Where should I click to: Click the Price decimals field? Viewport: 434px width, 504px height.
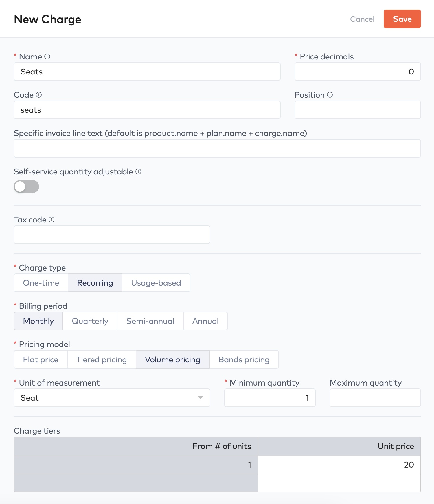(x=357, y=72)
